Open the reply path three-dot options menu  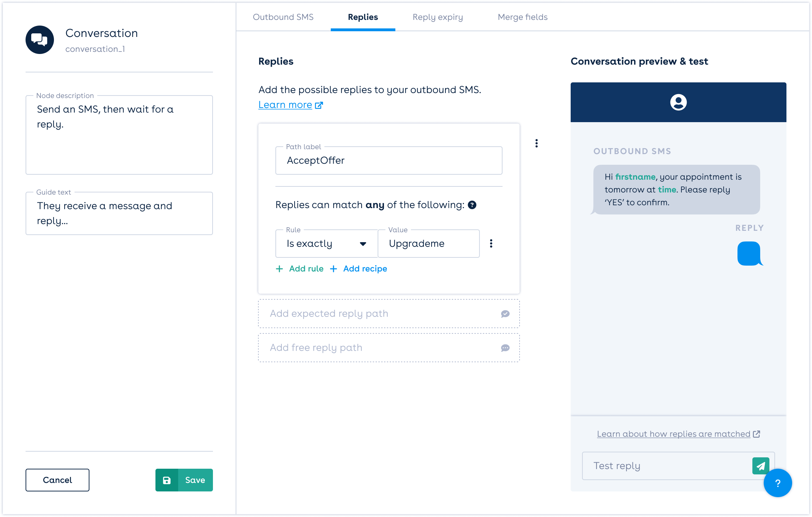[537, 143]
